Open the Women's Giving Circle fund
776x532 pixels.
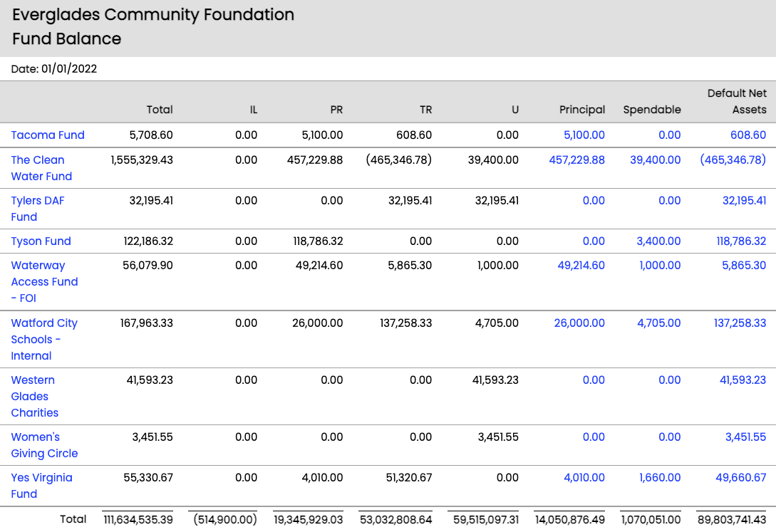coord(44,445)
